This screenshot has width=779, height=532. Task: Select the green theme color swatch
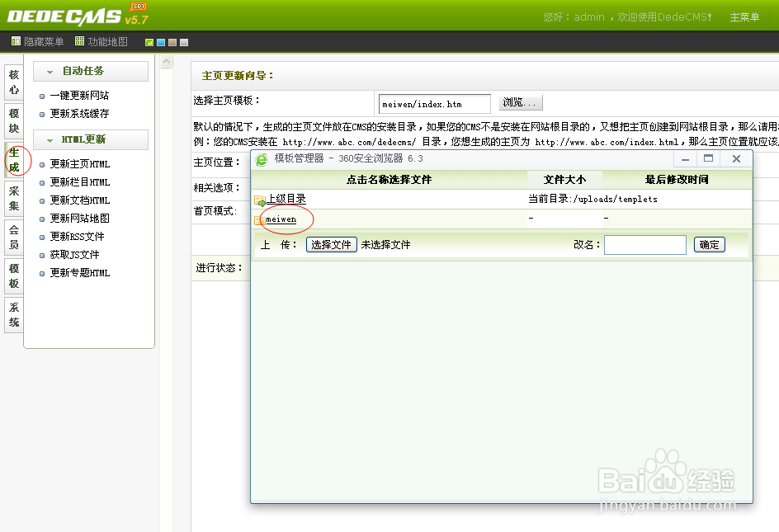[149, 42]
